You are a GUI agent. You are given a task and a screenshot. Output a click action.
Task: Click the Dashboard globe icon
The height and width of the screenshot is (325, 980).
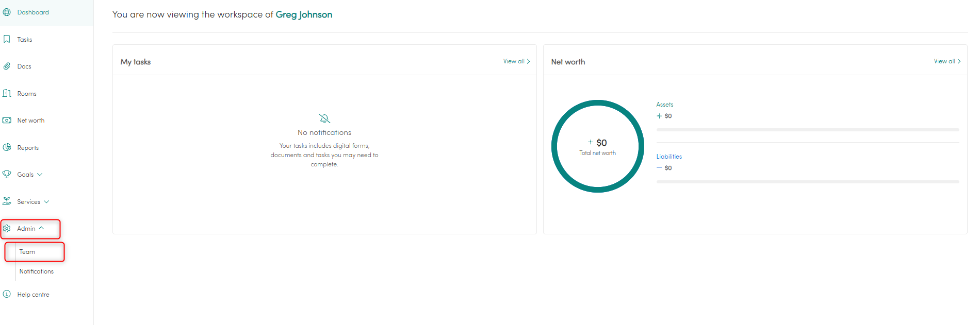coord(7,12)
